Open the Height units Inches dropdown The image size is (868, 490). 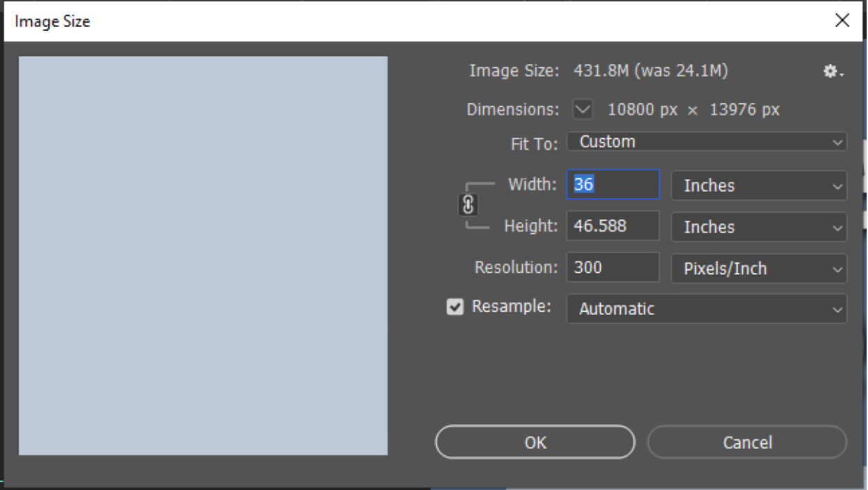pos(759,227)
